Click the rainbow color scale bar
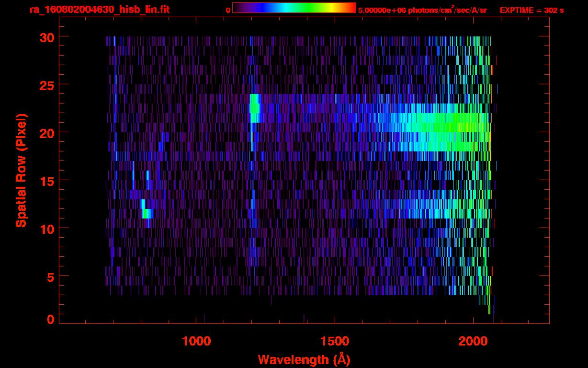 294,8
